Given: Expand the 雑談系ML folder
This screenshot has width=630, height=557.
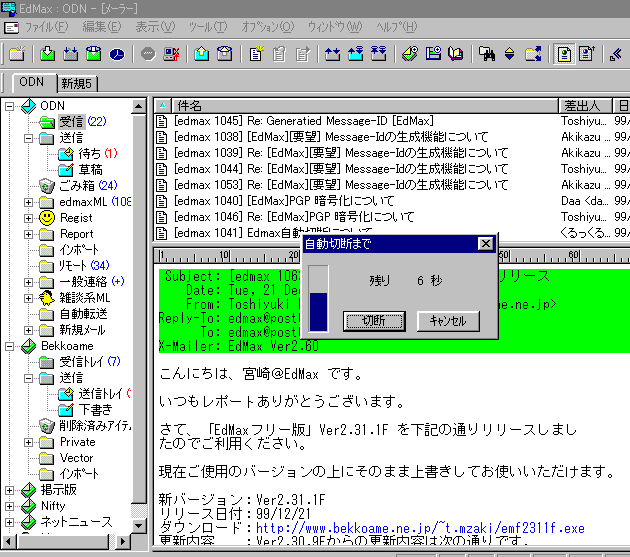Looking at the screenshot, I should click(28, 298).
